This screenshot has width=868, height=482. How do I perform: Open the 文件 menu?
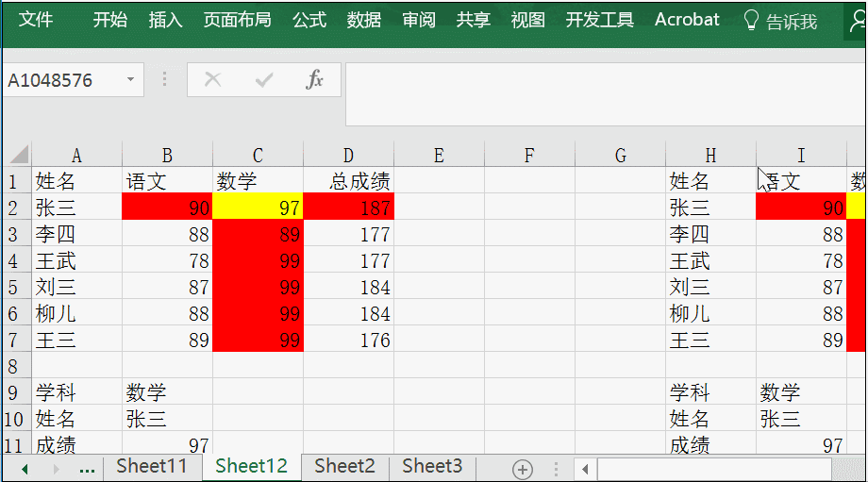pyautogui.click(x=36, y=20)
